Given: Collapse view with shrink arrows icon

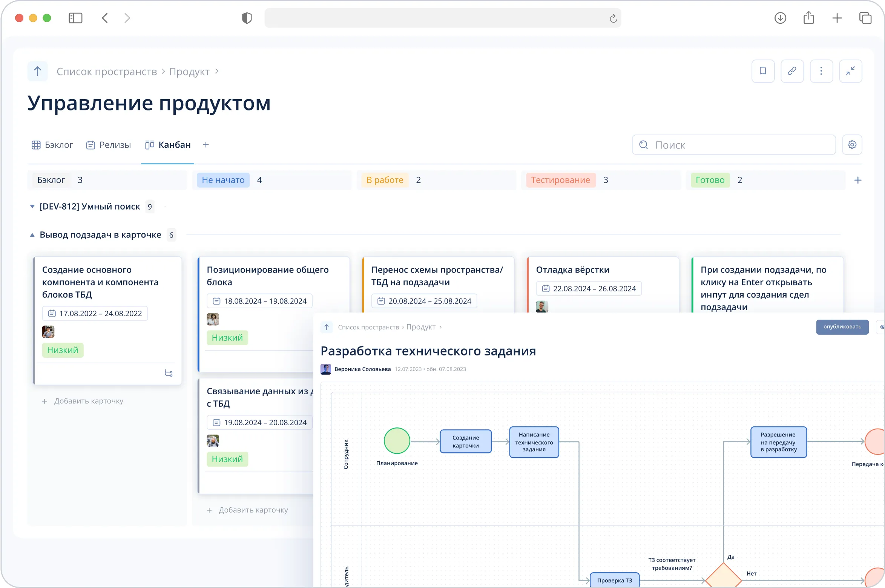Looking at the screenshot, I should pos(850,71).
